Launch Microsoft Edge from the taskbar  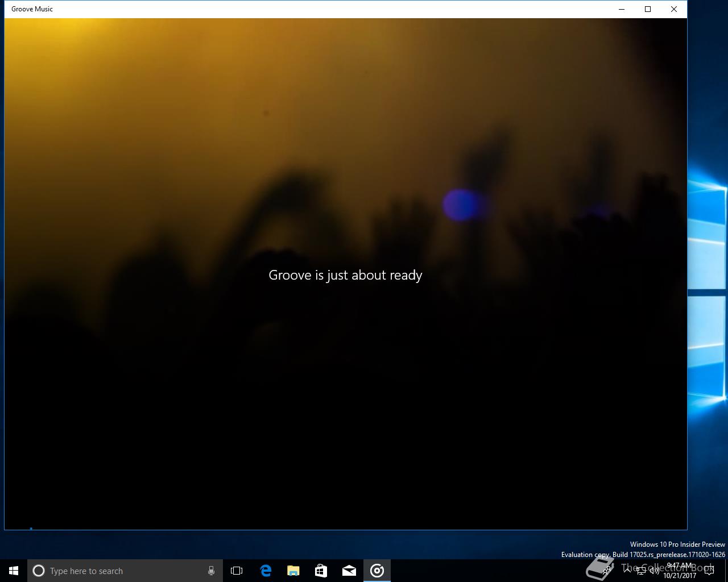tap(266, 571)
